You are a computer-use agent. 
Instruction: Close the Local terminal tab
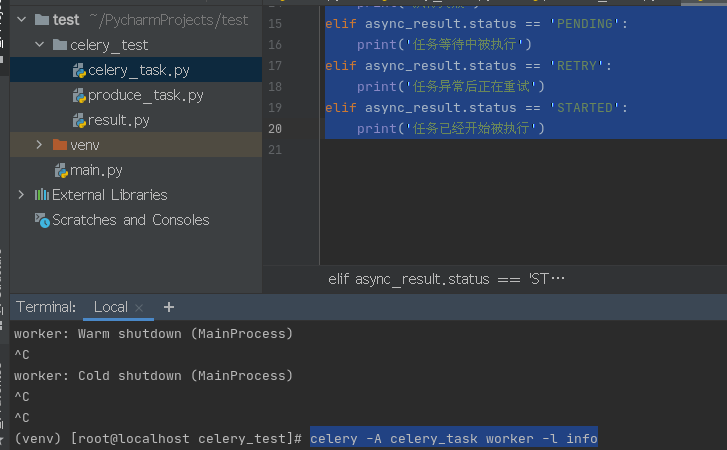tap(139, 308)
